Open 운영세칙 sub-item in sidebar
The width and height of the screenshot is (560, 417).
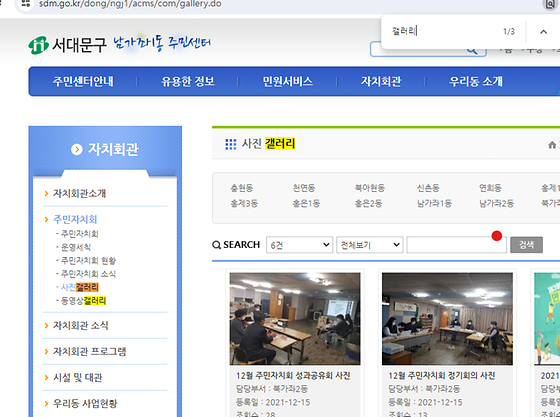pyautogui.click(x=75, y=247)
